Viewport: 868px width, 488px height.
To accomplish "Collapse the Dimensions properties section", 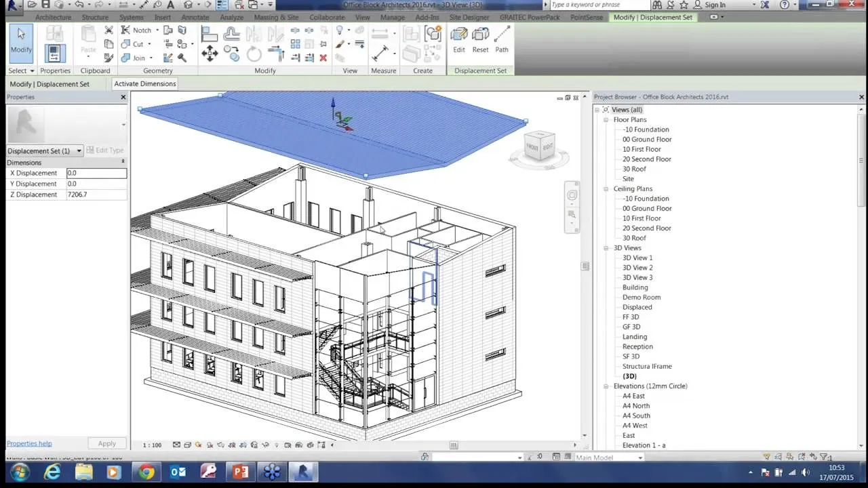I will click(x=123, y=162).
